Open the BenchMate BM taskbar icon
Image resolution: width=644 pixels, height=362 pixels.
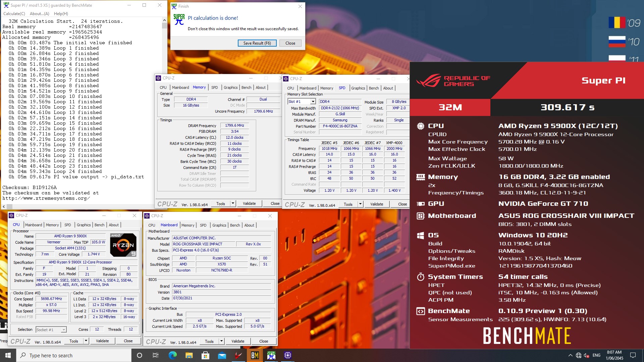click(255, 355)
